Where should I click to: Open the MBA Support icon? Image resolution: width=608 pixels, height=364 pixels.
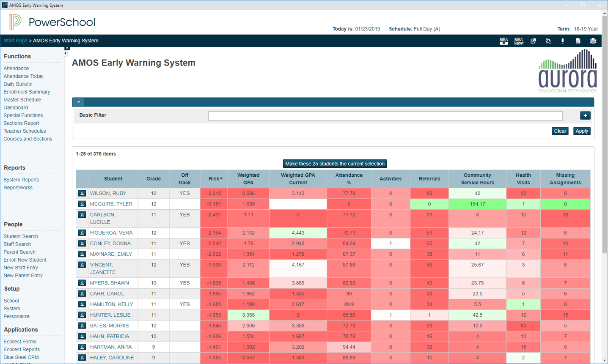tap(518, 41)
